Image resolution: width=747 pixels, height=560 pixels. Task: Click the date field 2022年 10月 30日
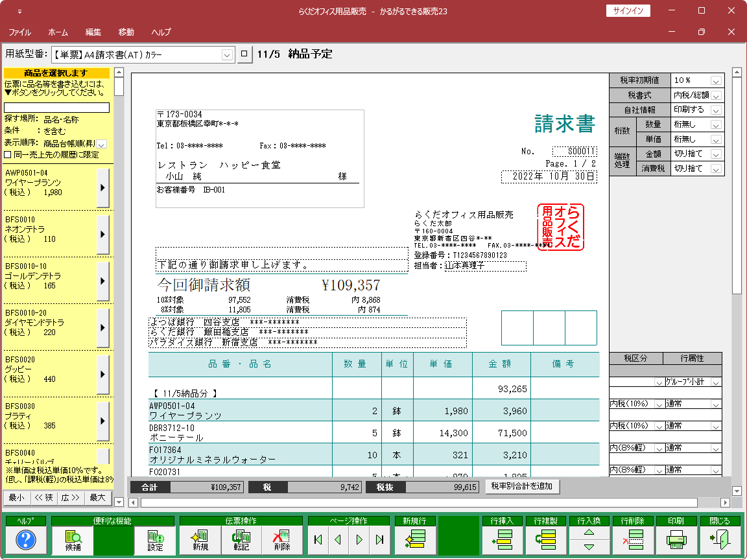coord(549,177)
